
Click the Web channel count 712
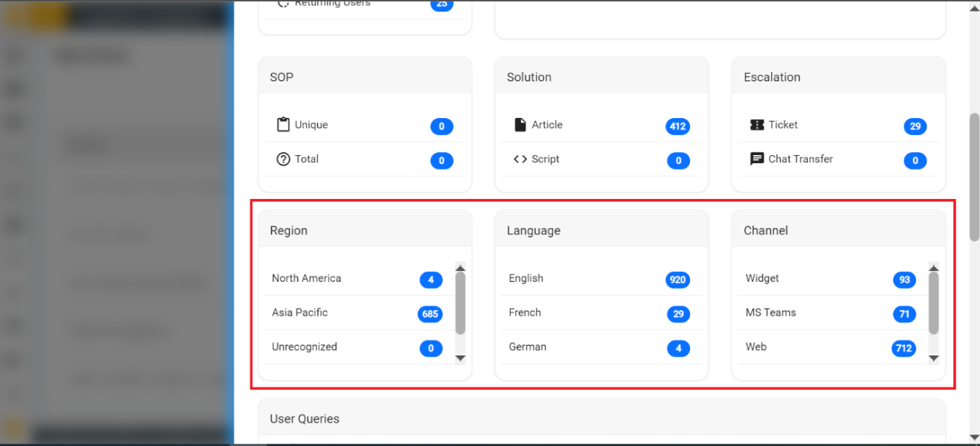point(904,348)
